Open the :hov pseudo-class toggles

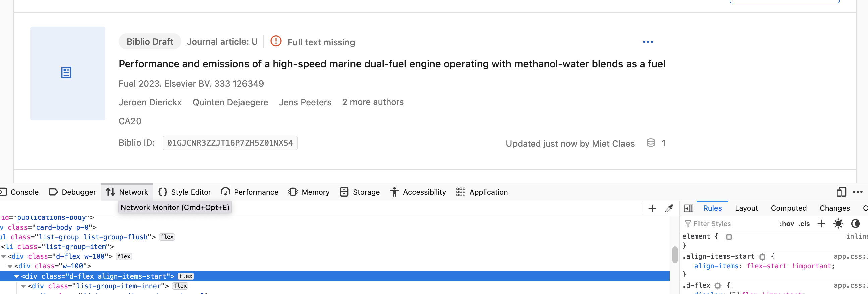pyautogui.click(x=788, y=224)
